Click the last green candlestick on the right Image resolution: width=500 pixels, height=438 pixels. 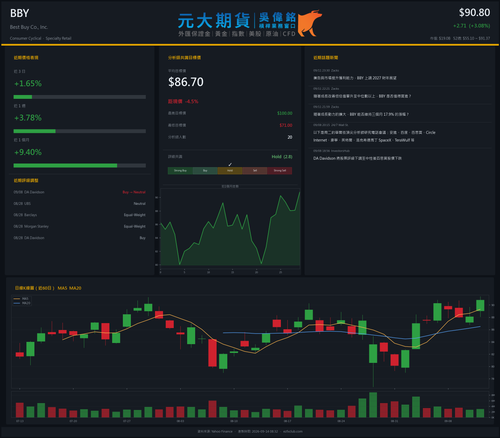coord(480,305)
